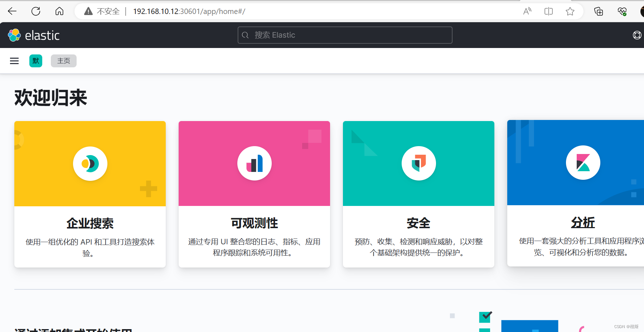
Task: Click the Kibana logo on the 分析 card
Action: click(x=582, y=162)
